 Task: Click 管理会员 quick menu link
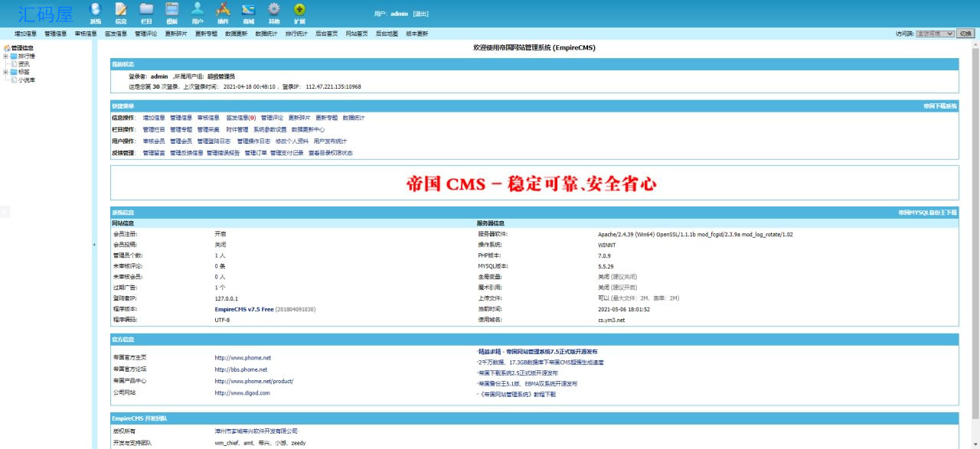click(181, 141)
